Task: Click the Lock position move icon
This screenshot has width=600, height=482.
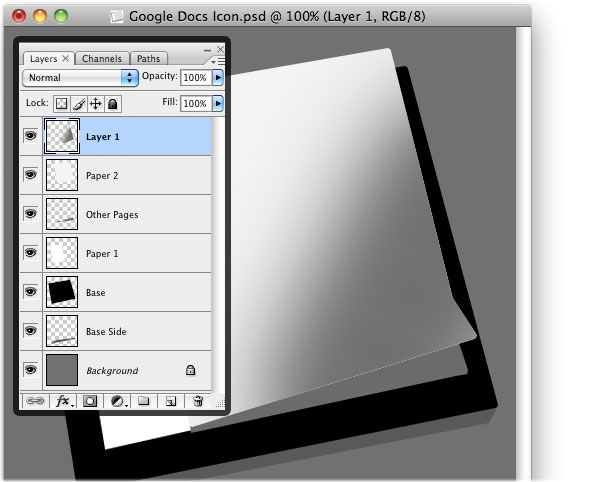Action: coord(96,104)
